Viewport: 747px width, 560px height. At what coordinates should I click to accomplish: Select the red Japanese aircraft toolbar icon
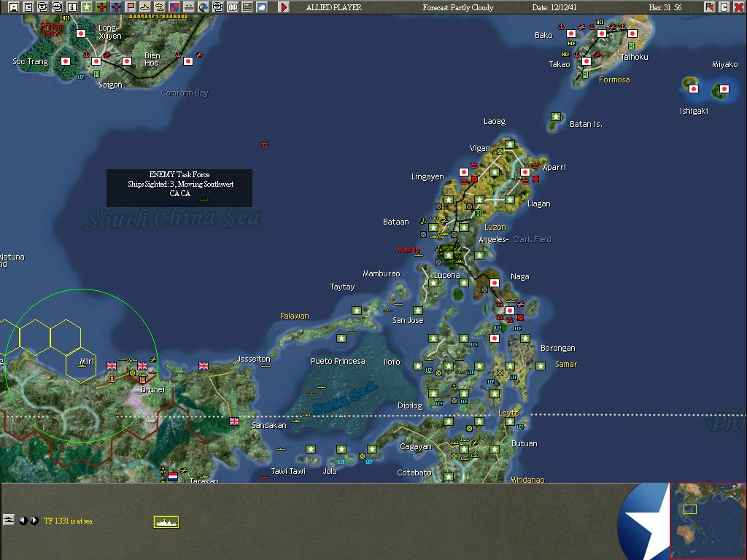pos(103,7)
